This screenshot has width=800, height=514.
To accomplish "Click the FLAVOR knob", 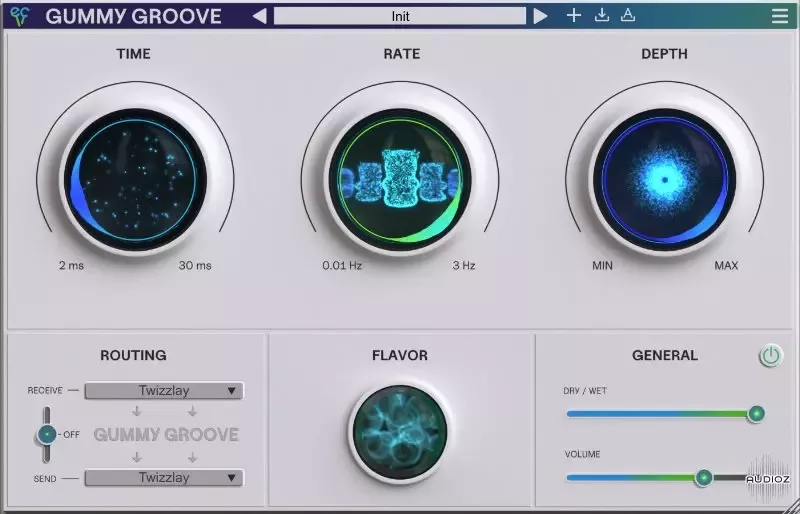I will click(400, 432).
